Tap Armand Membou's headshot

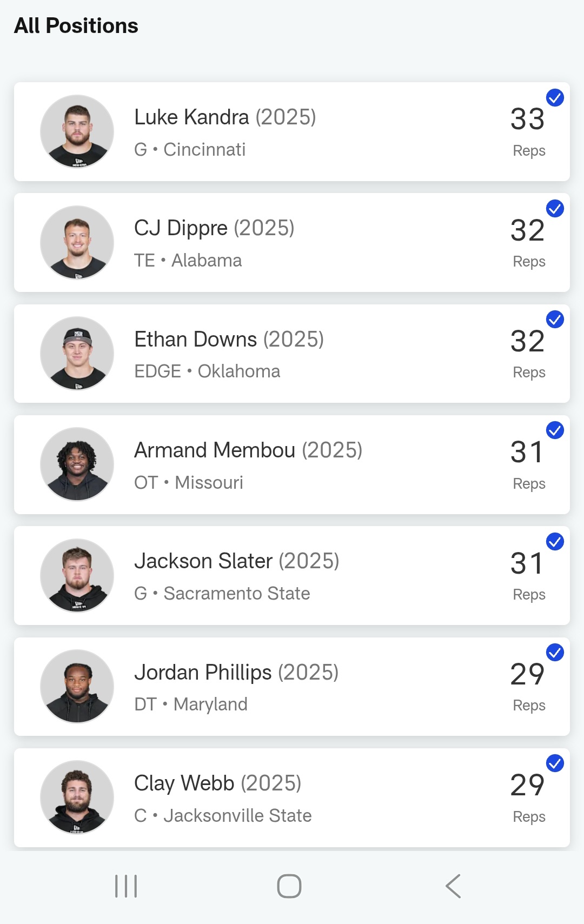tap(77, 464)
